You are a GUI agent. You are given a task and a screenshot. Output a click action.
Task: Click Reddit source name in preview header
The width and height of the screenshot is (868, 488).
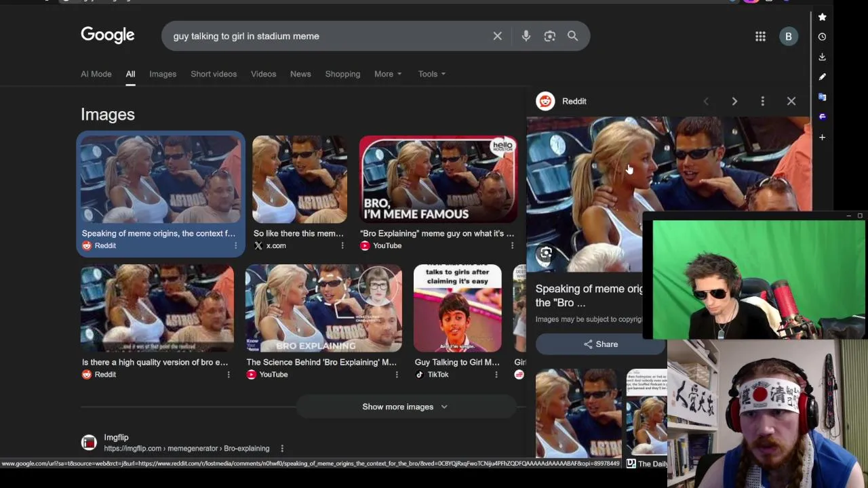click(574, 101)
